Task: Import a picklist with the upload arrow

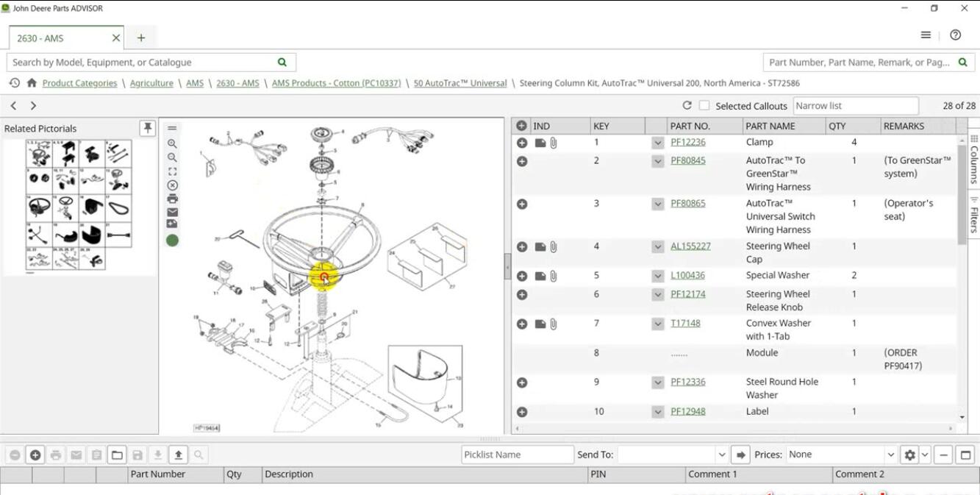Action: click(x=178, y=455)
